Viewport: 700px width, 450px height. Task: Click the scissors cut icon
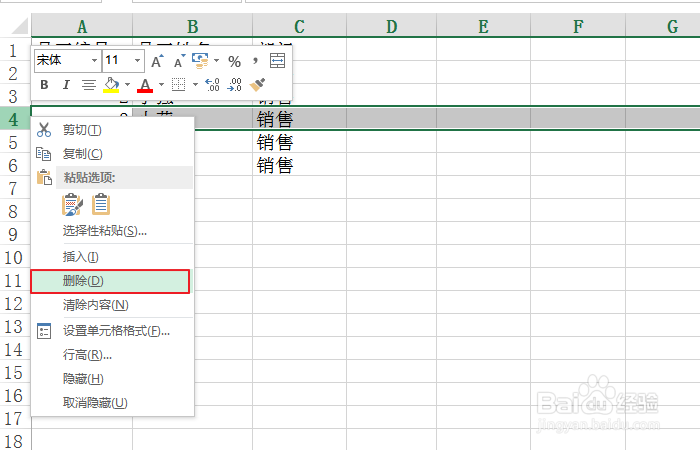44,130
